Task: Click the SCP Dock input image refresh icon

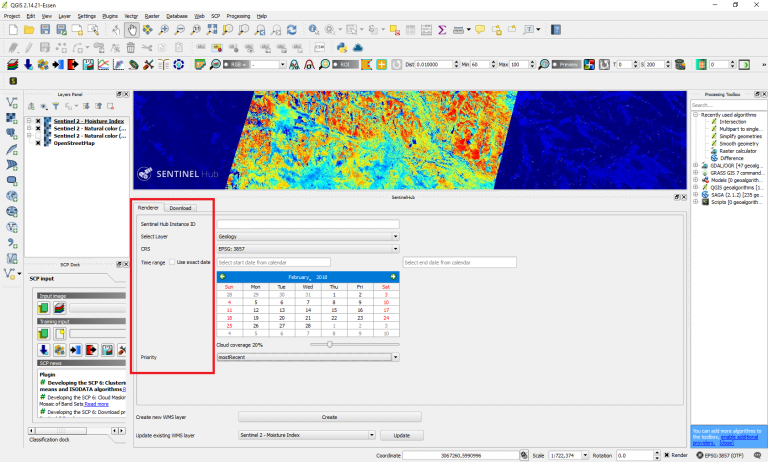Action: [44, 308]
